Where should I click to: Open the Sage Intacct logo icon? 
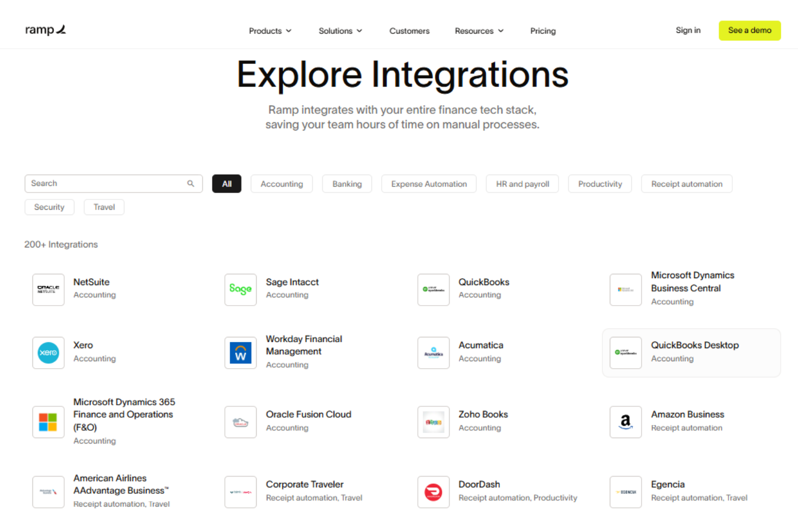coord(240,290)
